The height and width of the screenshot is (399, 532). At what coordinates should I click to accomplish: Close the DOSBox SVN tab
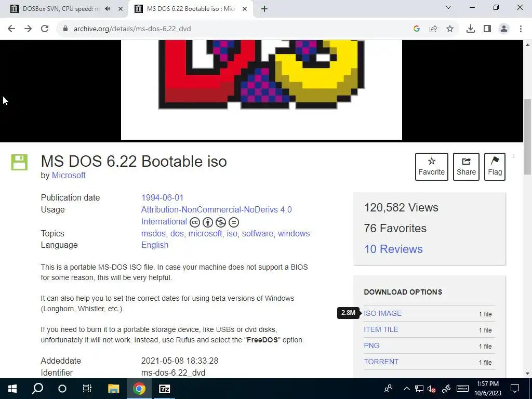120,9
